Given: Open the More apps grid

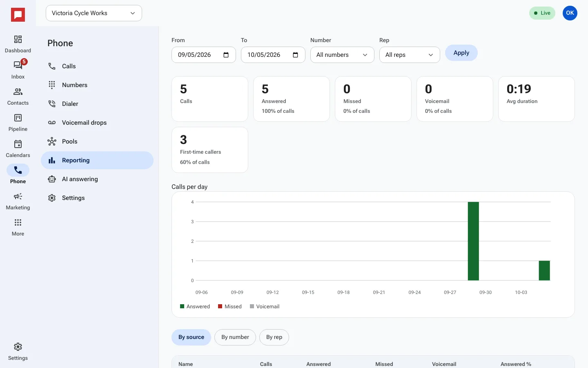Looking at the screenshot, I should [x=18, y=227].
